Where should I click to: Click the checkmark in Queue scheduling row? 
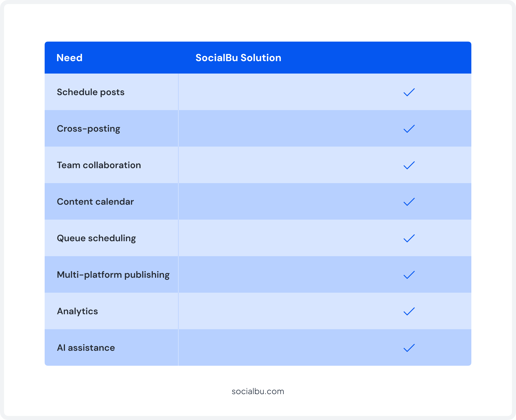tap(409, 238)
